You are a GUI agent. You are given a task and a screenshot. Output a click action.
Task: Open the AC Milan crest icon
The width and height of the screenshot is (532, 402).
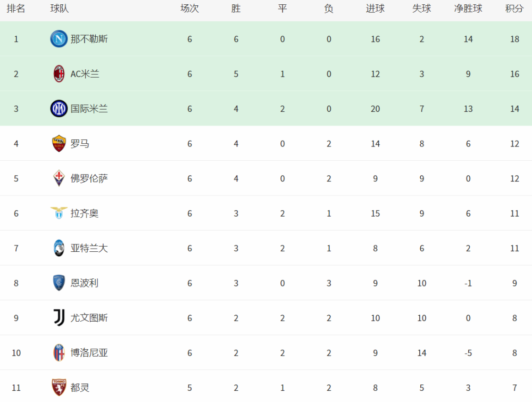pos(59,73)
